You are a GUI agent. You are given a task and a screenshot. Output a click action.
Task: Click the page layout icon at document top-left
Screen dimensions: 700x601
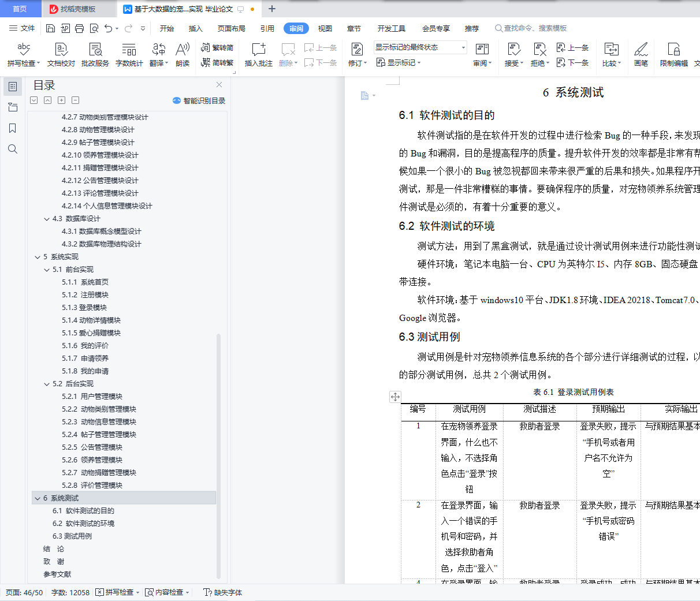[x=364, y=95]
